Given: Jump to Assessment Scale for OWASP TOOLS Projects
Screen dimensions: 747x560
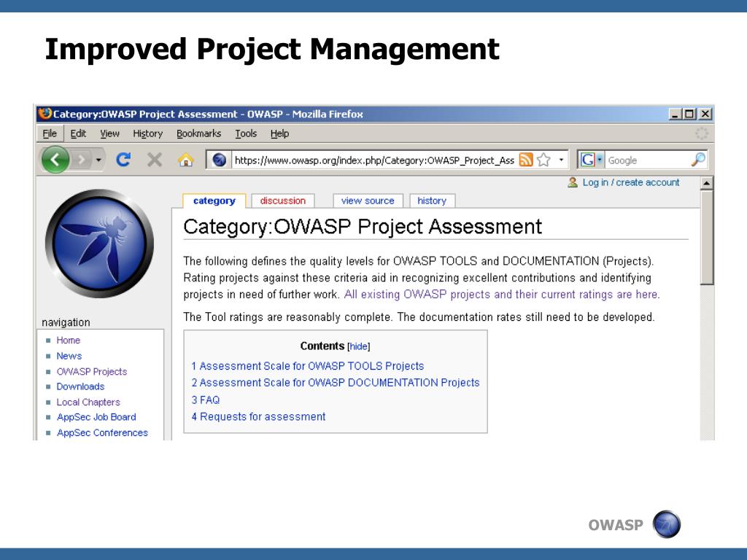Looking at the screenshot, I should tap(308, 366).
